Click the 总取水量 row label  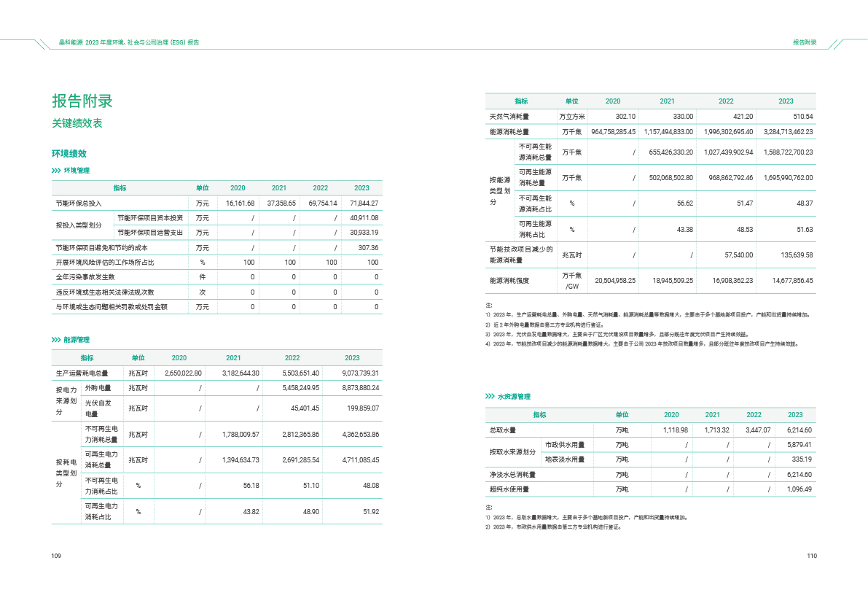click(503, 430)
